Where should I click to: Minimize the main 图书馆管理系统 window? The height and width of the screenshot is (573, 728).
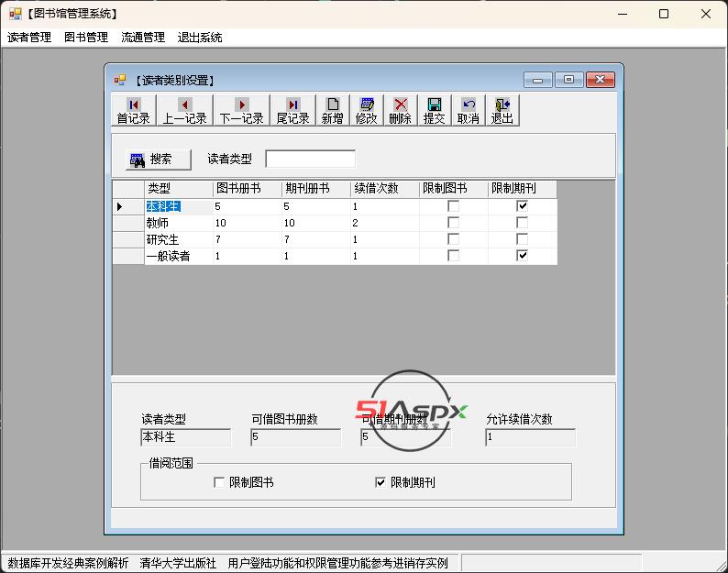click(623, 14)
